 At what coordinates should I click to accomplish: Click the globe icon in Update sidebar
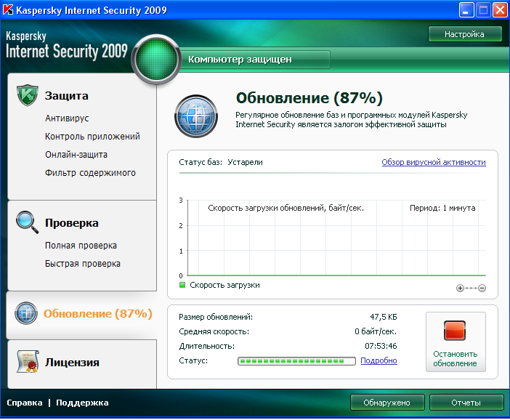(26, 313)
